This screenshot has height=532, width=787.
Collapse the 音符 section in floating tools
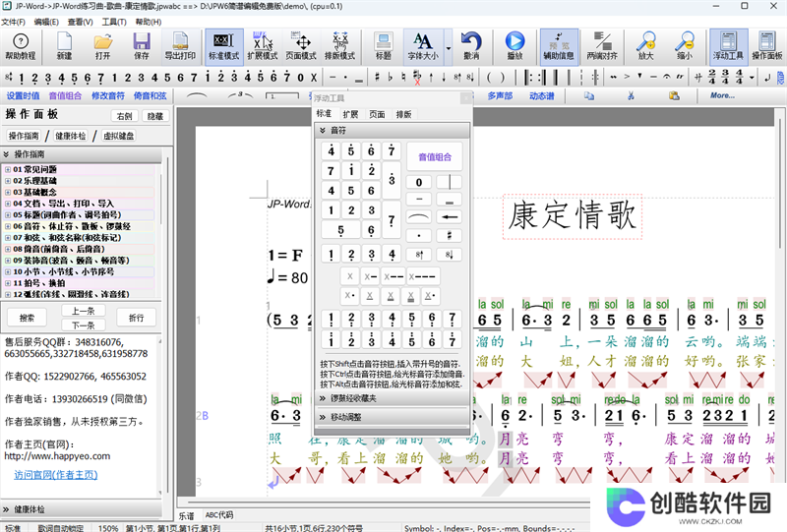click(x=392, y=131)
